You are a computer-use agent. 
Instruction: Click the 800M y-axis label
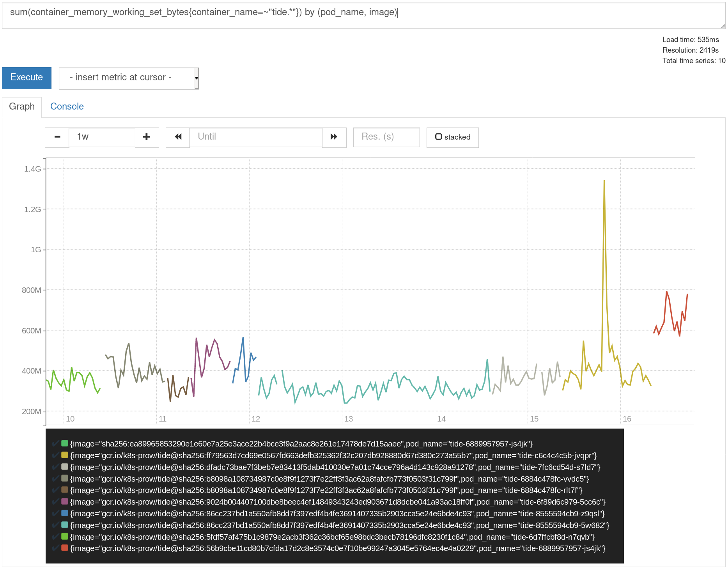tap(31, 290)
